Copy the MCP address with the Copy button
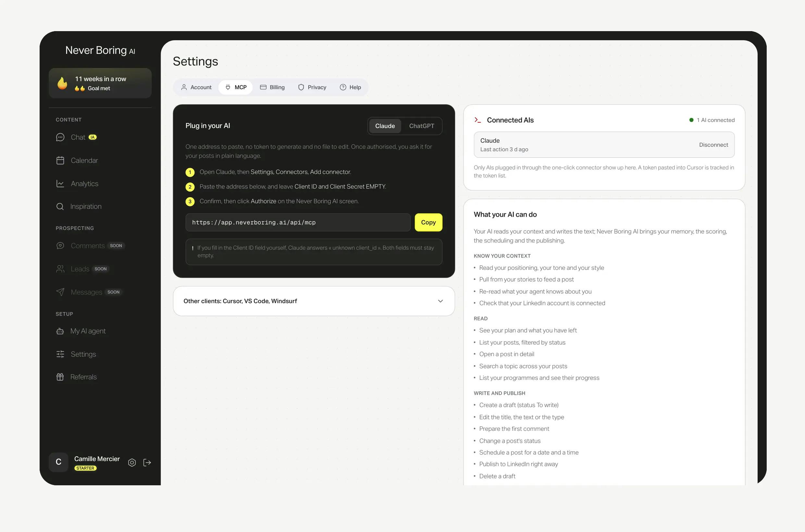The width and height of the screenshot is (805, 532). (428, 222)
